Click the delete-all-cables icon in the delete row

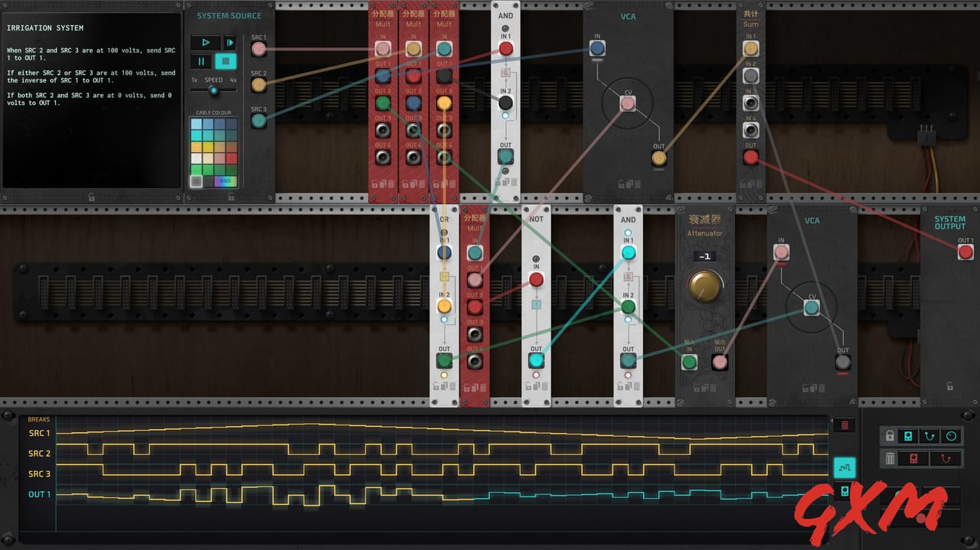(x=946, y=458)
